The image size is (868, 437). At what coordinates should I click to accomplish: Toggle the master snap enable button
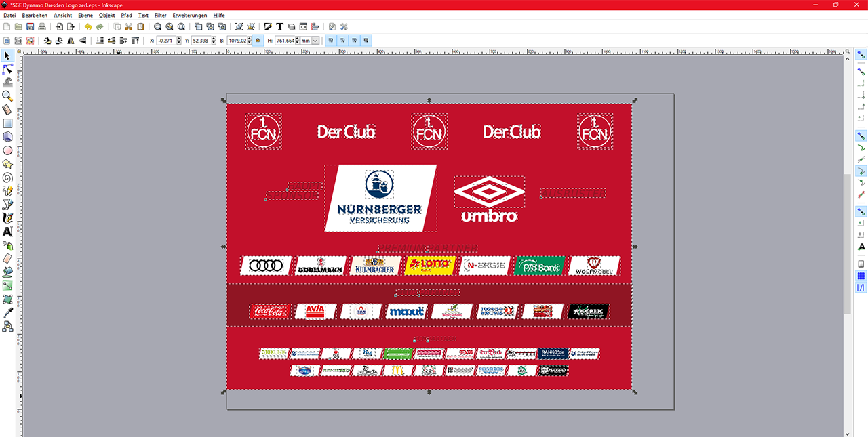point(861,54)
